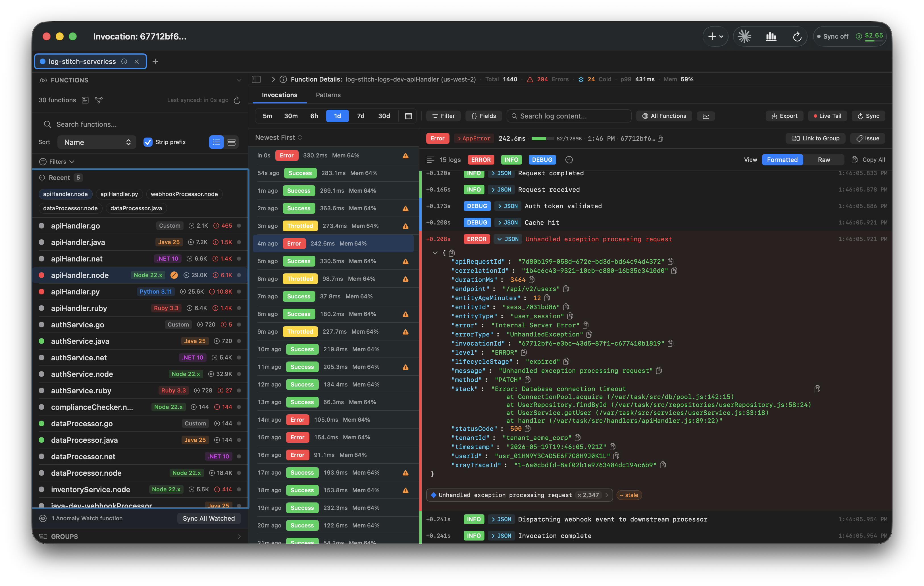Select authService.java function row
The image size is (924, 586).
140,341
